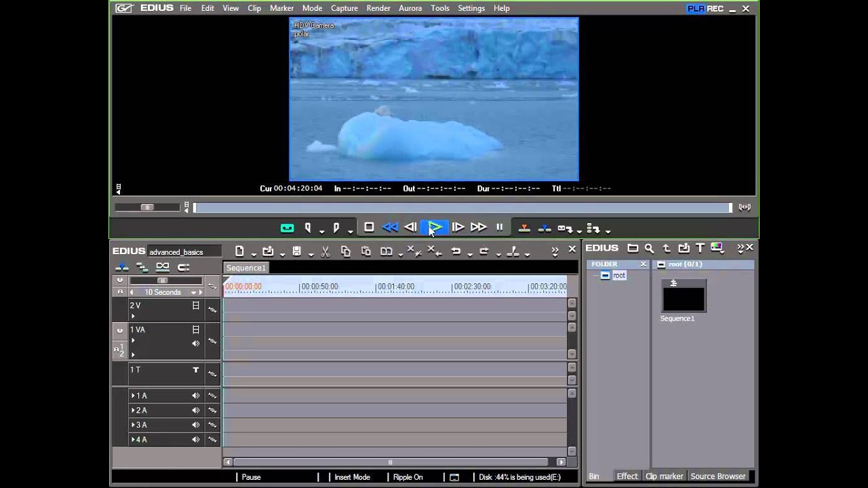
Task: Click the Set In point icon
Action: pos(309,228)
